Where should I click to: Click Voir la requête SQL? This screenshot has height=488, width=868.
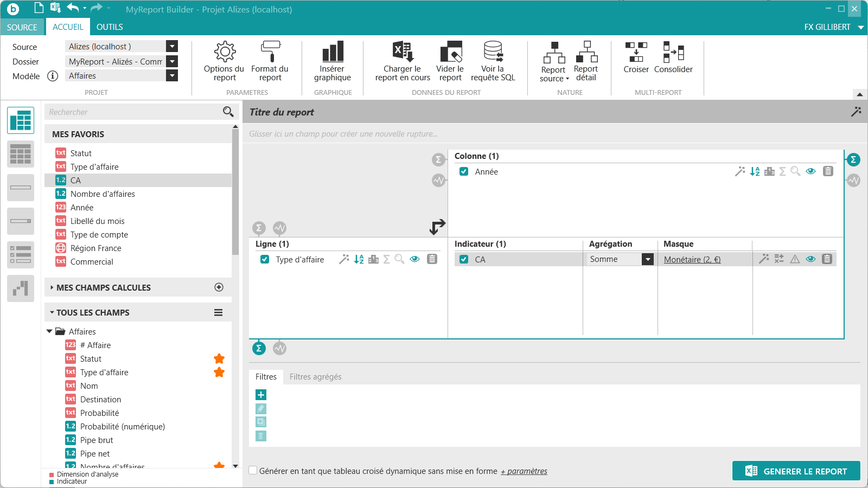pos(493,61)
